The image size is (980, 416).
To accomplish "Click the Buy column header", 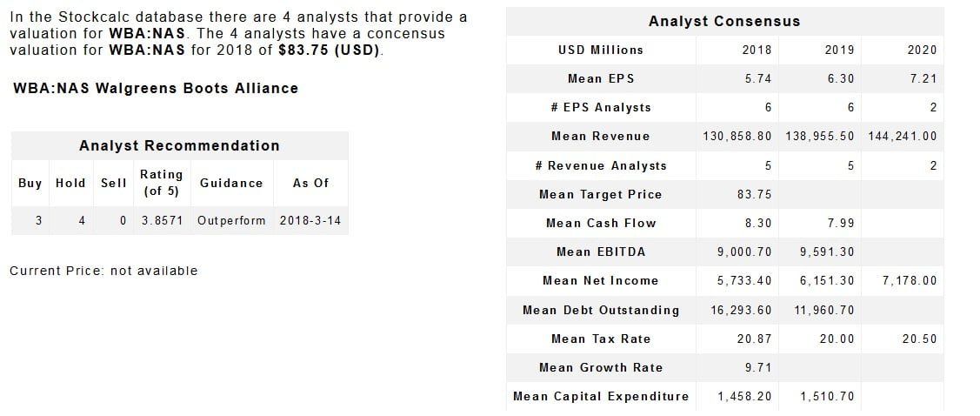I will click(30, 183).
